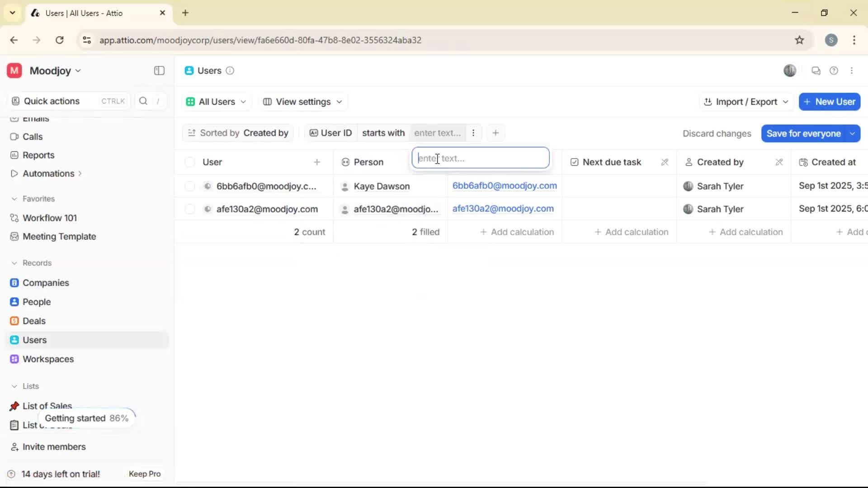Open the 6bb6afb0@moodjoy.com email link
The image size is (868, 488).
tap(505, 186)
